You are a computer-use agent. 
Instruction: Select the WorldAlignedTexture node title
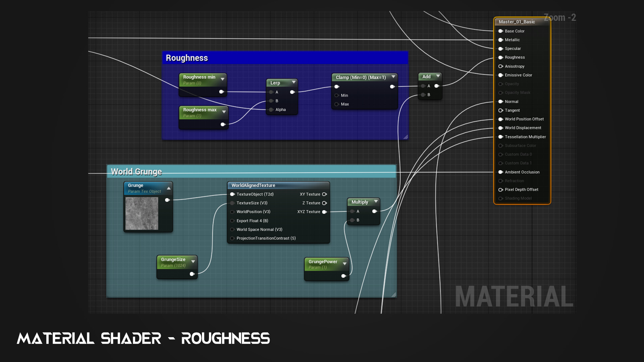coord(253,185)
